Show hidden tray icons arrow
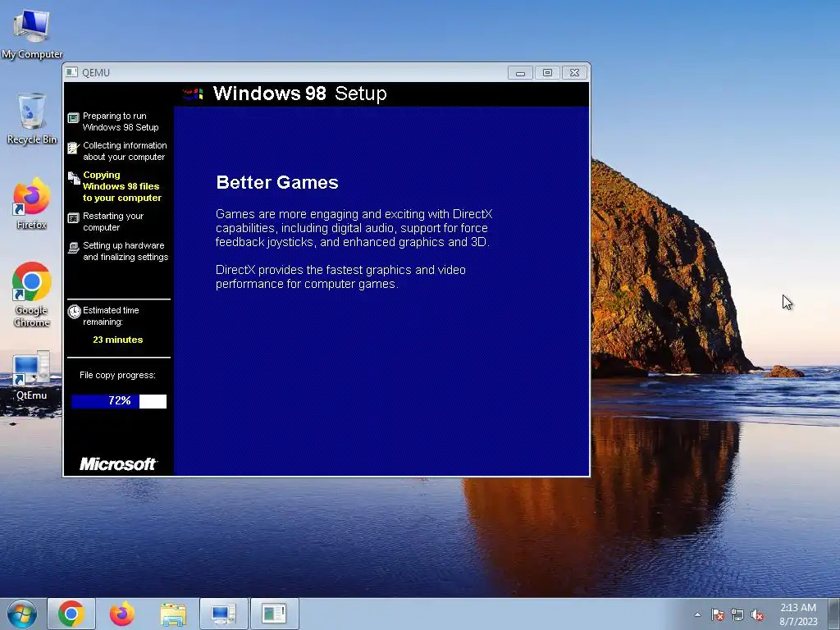This screenshot has height=630, width=840. 697,614
